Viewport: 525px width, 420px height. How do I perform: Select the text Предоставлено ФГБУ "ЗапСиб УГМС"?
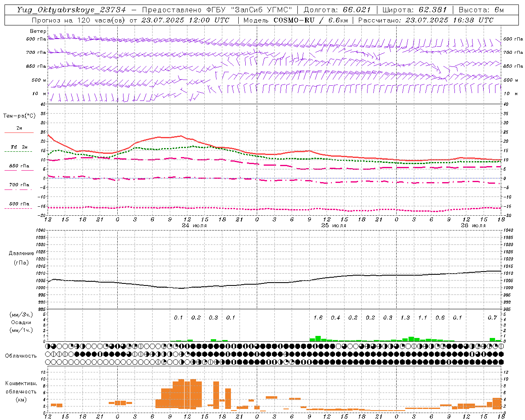coord(217,10)
